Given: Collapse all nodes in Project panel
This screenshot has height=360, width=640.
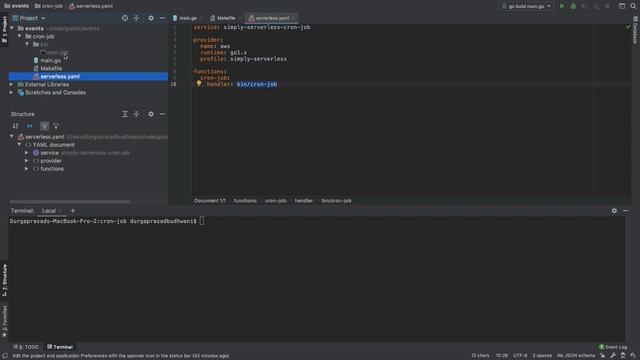Looking at the screenshot, I should point(137,18).
